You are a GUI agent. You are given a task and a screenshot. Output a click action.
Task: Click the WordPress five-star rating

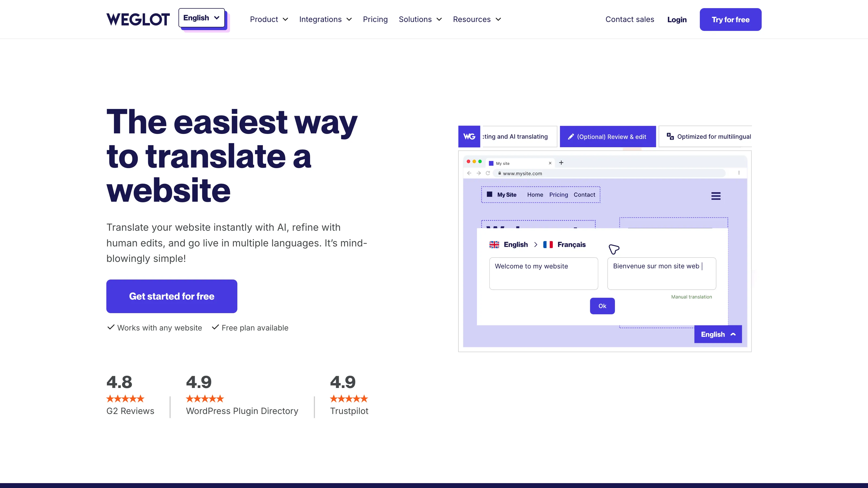205,399
